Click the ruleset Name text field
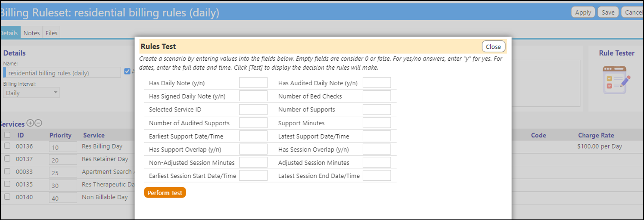 click(x=62, y=72)
